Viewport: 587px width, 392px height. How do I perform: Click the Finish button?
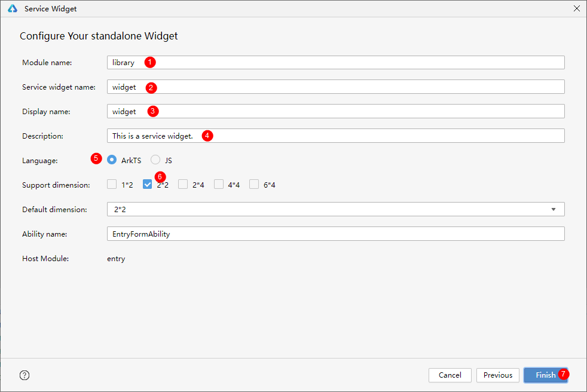[x=545, y=375]
